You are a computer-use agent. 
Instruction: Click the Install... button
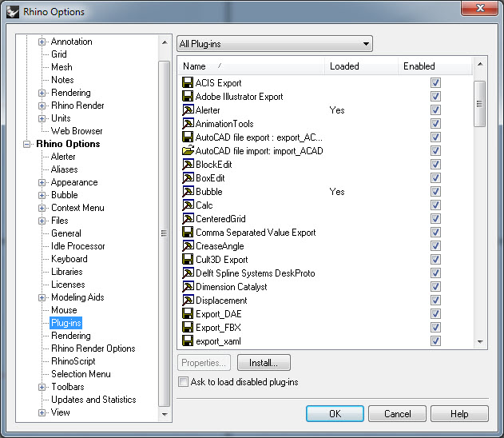click(x=264, y=363)
